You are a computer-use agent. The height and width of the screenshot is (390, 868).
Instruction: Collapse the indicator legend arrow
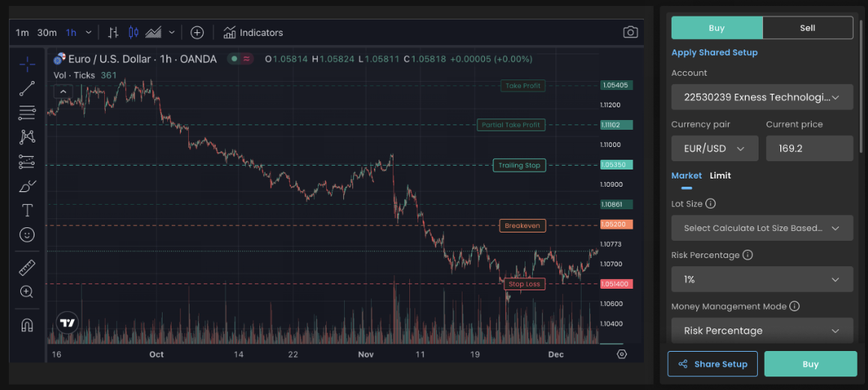pyautogui.click(x=63, y=91)
